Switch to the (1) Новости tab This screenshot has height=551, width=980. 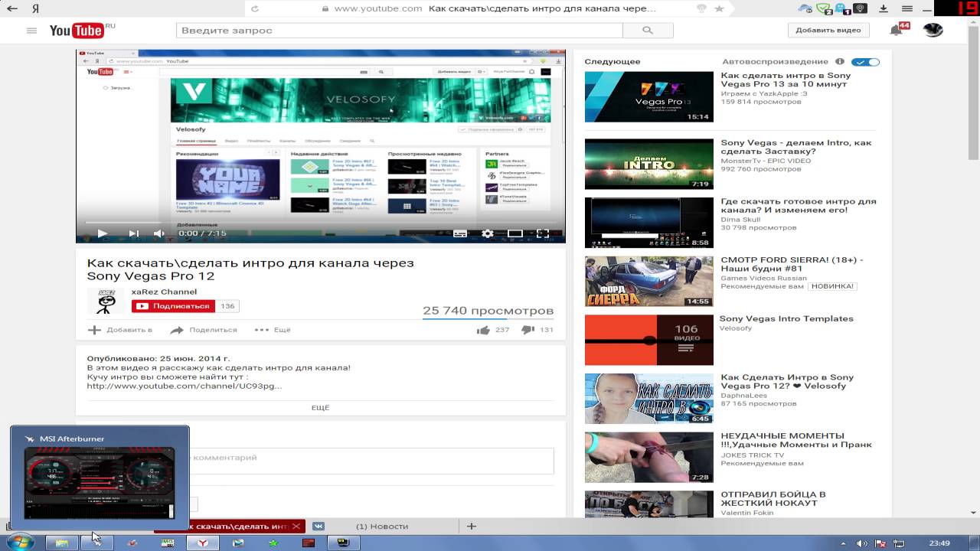pyautogui.click(x=382, y=527)
